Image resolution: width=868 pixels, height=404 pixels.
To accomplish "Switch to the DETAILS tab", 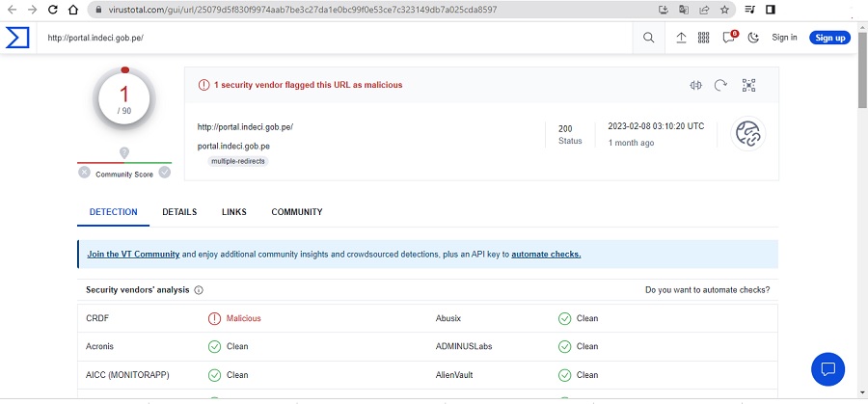I will (179, 212).
